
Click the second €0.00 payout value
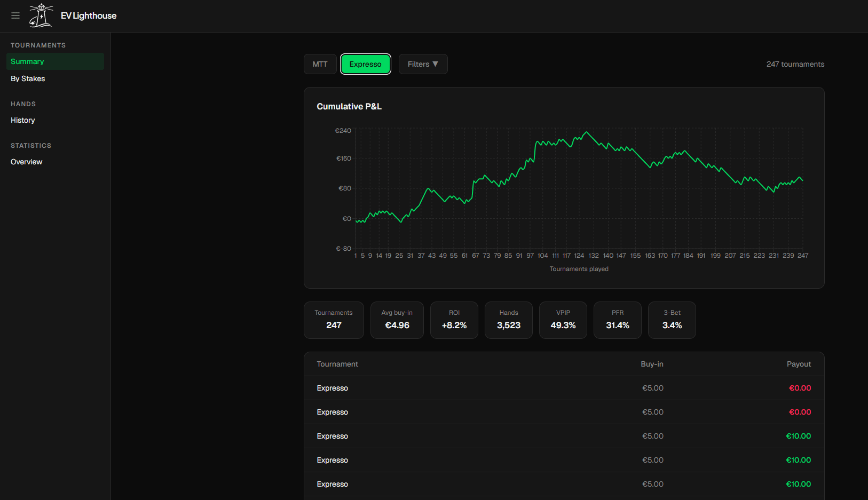[x=800, y=412]
